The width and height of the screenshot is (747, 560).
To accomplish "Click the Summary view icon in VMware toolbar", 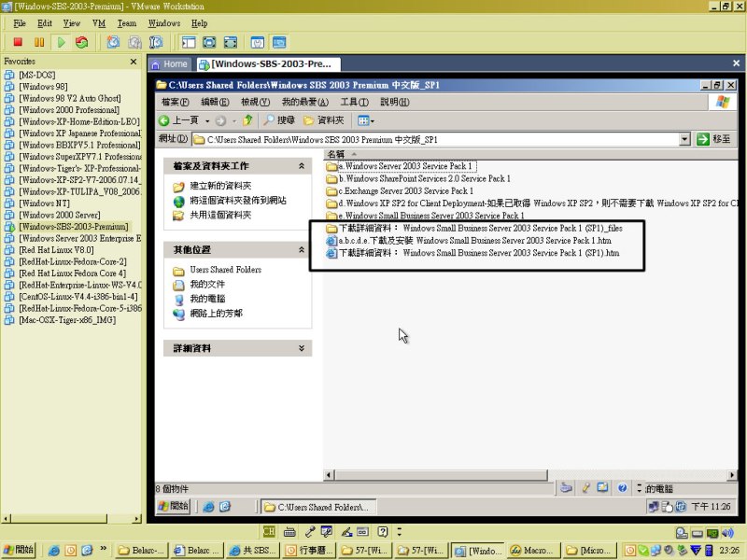I will pyautogui.click(x=258, y=42).
